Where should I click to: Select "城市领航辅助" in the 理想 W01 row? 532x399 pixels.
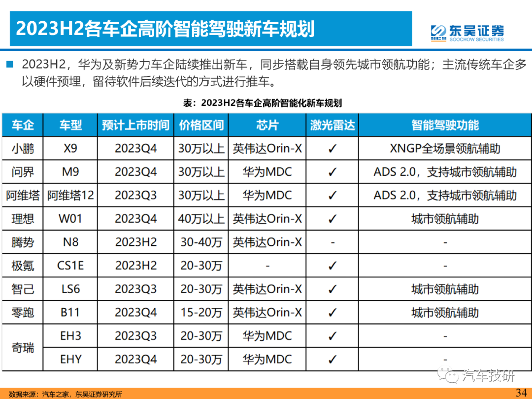(x=445, y=219)
